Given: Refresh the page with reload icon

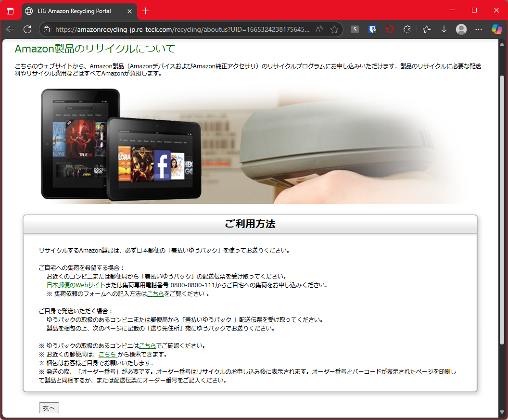Looking at the screenshot, I should tap(27, 29).
